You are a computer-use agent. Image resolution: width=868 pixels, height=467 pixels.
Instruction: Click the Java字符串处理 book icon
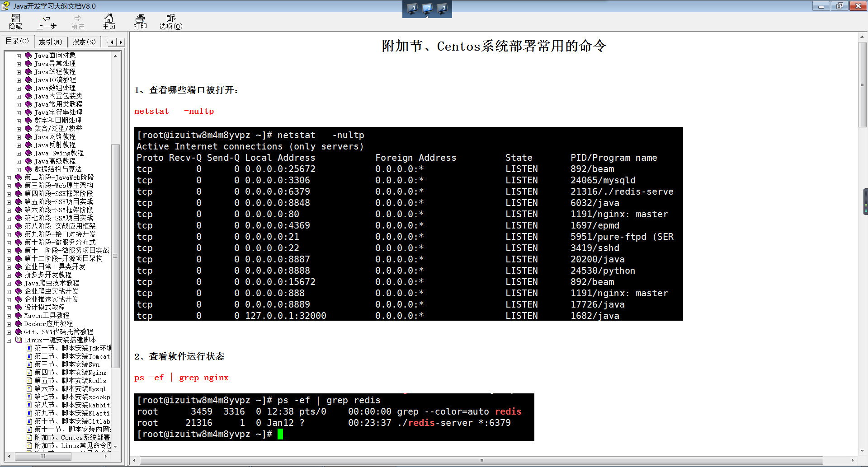click(x=28, y=112)
